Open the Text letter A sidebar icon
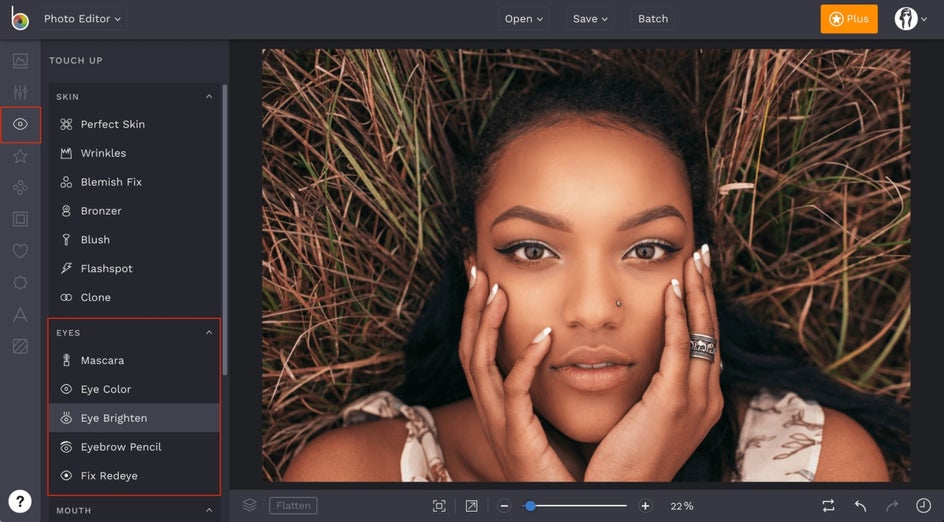Image resolution: width=944 pixels, height=522 pixels. pos(20,314)
